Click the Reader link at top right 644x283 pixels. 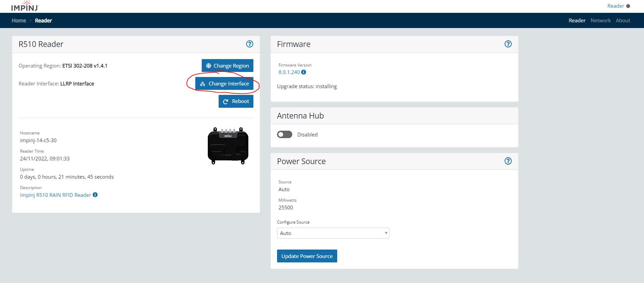point(616,6)
